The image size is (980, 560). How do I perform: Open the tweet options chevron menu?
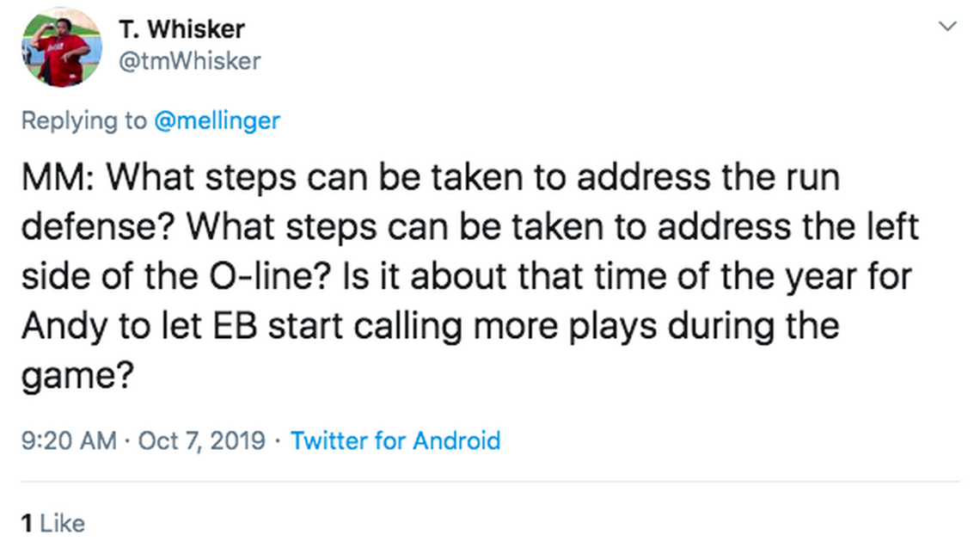point(946,27)
